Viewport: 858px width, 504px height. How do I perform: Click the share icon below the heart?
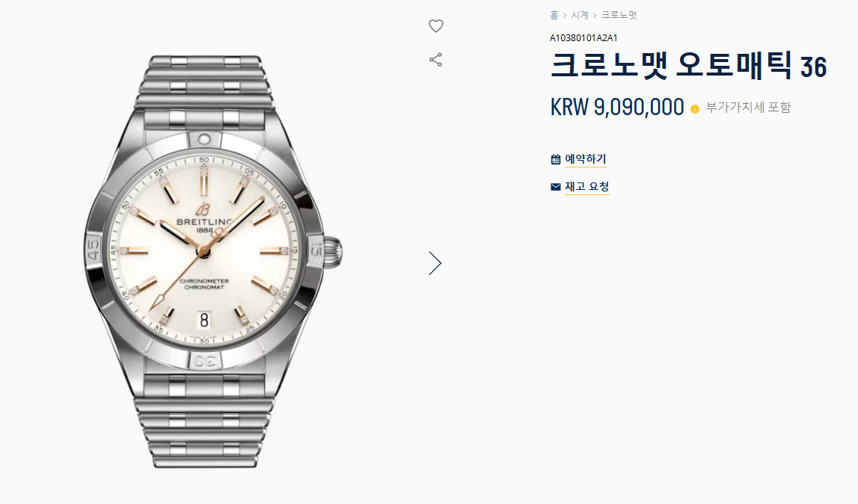click(435, 60)
